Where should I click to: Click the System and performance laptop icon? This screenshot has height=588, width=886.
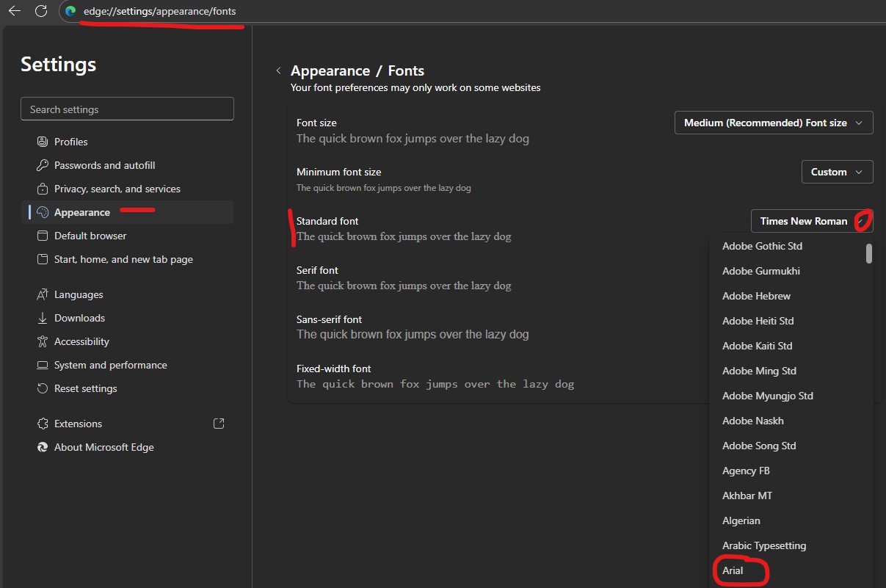pos(42,365)
